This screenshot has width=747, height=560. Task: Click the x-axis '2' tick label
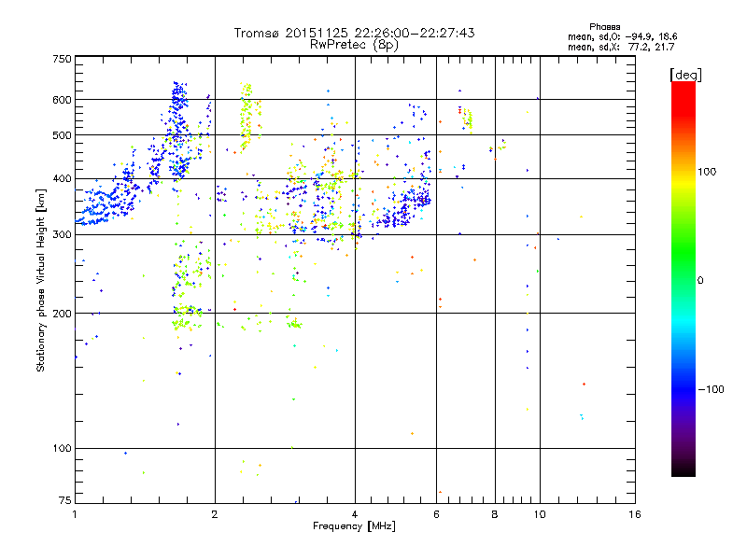(x=215, y=514)
